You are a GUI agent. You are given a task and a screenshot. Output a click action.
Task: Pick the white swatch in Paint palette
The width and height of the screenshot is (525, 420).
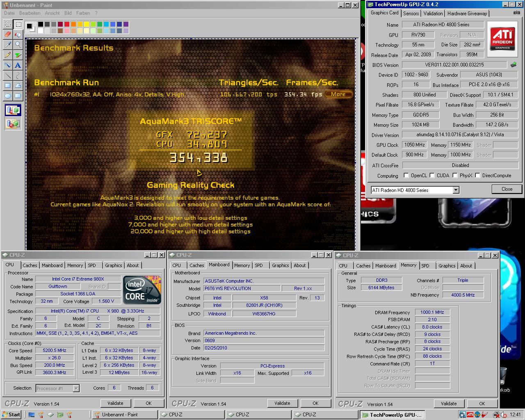click(41, 31)
